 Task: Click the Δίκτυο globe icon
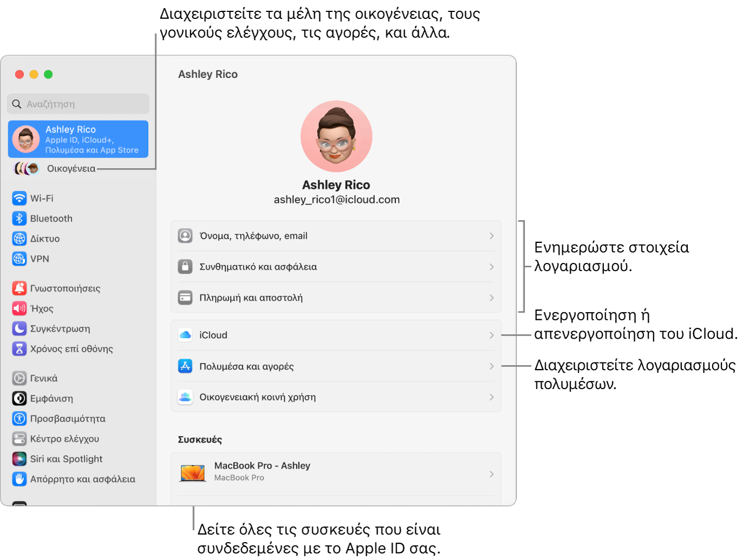19,239
